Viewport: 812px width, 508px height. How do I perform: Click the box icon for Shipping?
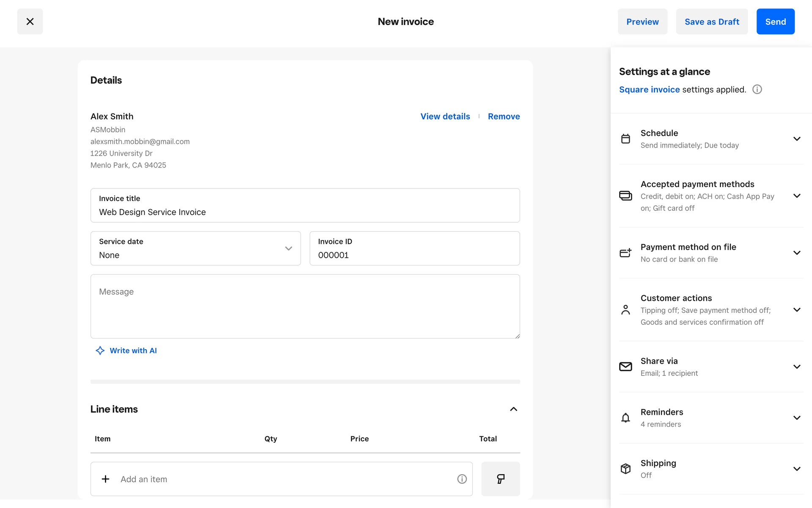pyautogui.click(x=625, y=469)
